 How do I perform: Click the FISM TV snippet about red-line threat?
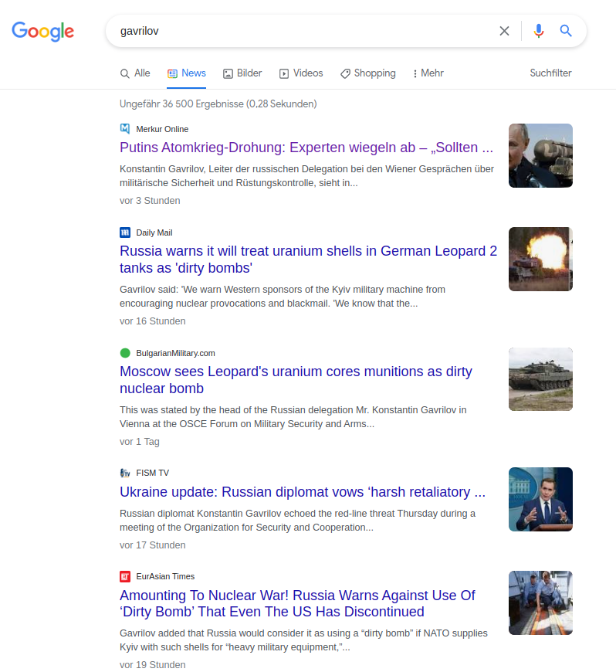tap(297, 521)
